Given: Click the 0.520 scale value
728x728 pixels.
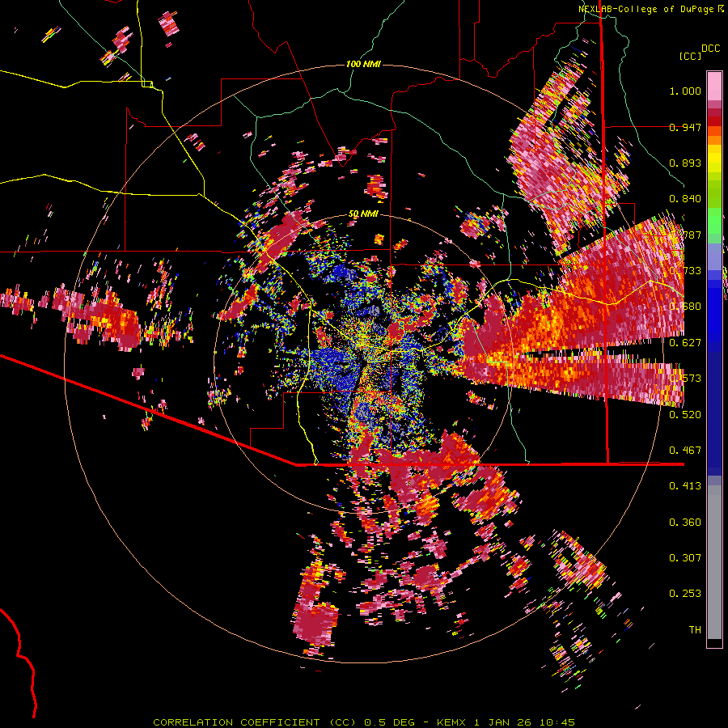Looking at the screenshot, I should tap(685, 415).
